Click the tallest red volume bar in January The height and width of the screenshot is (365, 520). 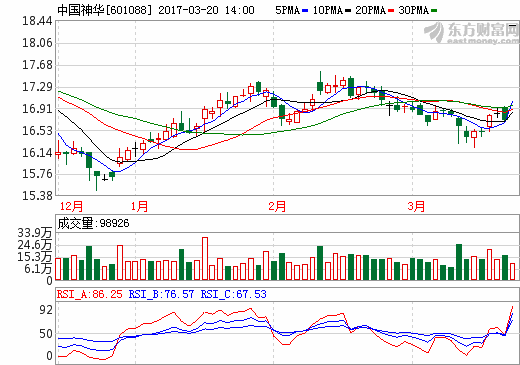coord(205,258)
